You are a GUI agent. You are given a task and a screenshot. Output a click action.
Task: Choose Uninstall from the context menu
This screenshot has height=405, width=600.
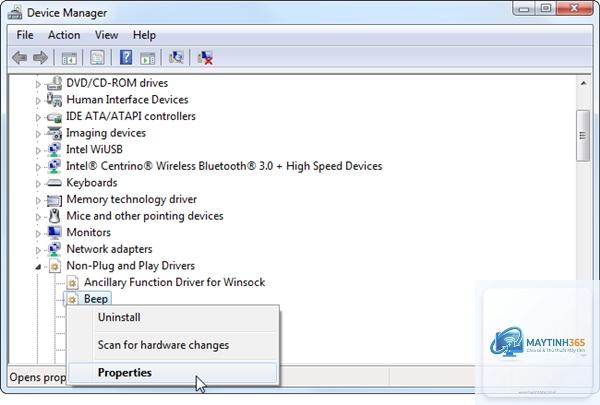(x=173, y=317)
